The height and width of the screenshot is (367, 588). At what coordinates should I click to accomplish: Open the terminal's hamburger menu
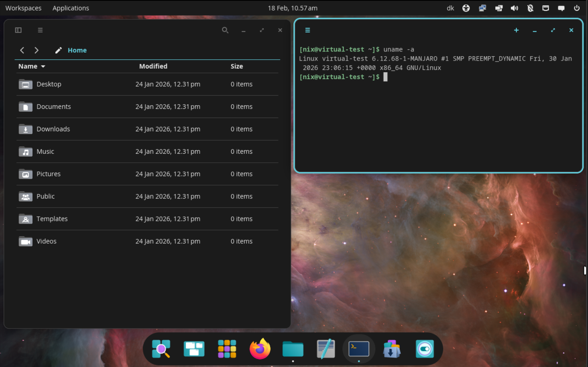[307, 30]
